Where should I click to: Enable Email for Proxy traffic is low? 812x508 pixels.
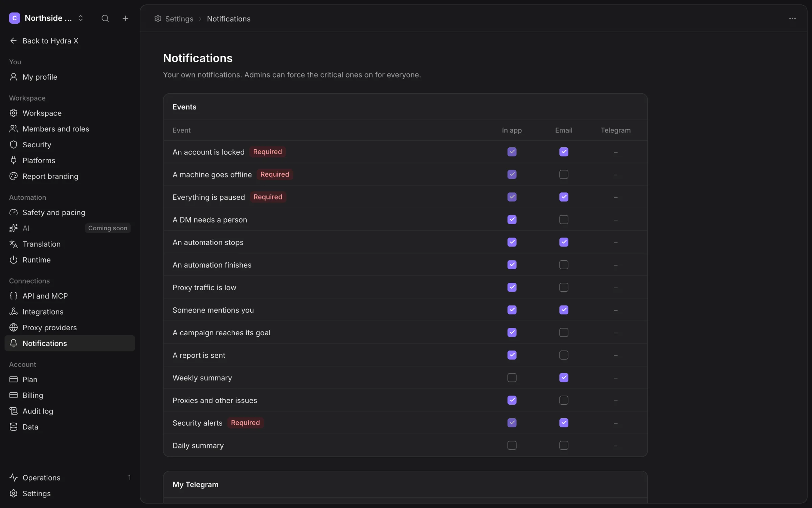564,287
